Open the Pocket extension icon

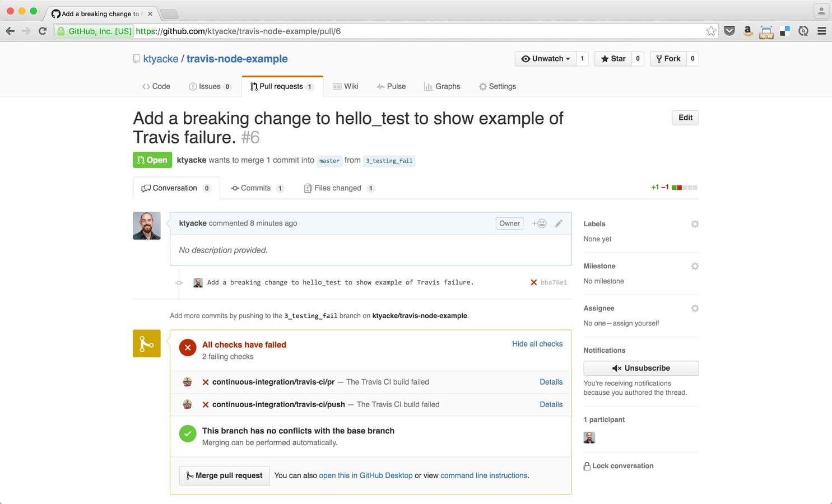click(x=729, y=31)
